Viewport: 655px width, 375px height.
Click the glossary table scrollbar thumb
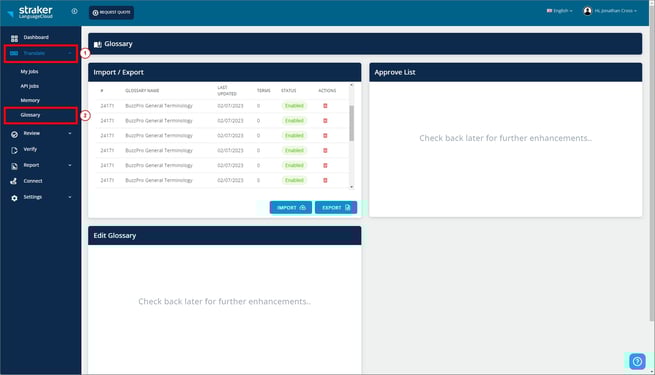point(351,123)
